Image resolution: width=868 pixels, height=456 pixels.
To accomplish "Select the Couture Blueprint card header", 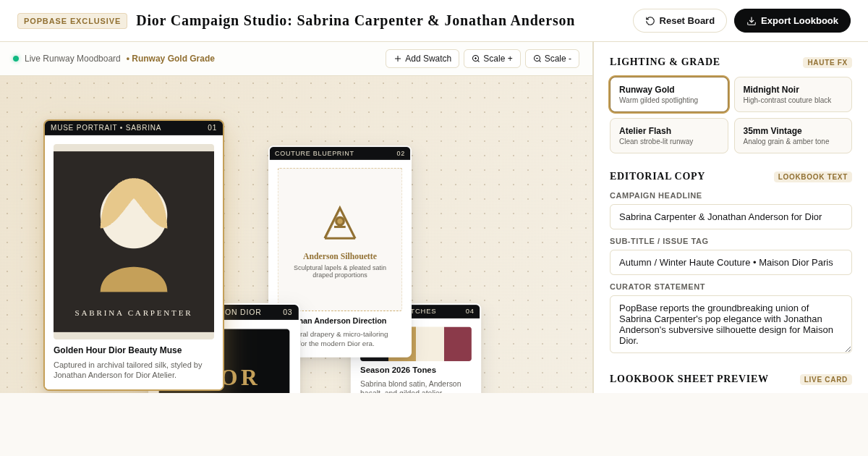I will pos(340,153).
